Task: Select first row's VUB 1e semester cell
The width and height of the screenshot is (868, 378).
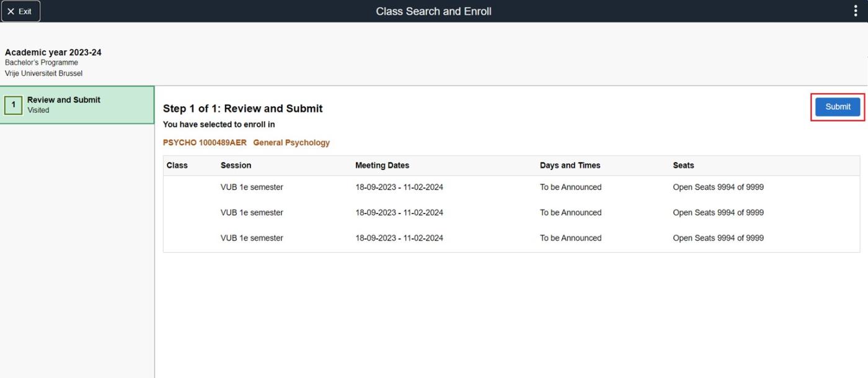Action: coord(252,187)
